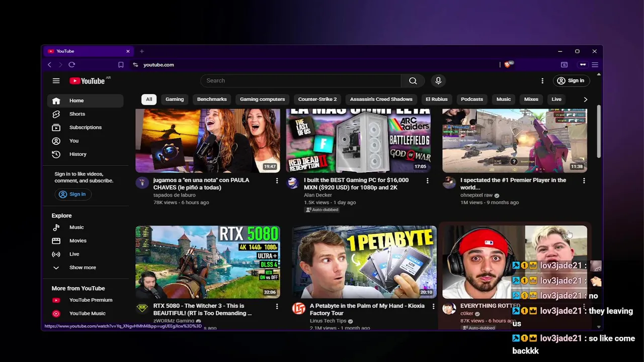
Task: Click the YouTube logo
Action: [87, 81]
